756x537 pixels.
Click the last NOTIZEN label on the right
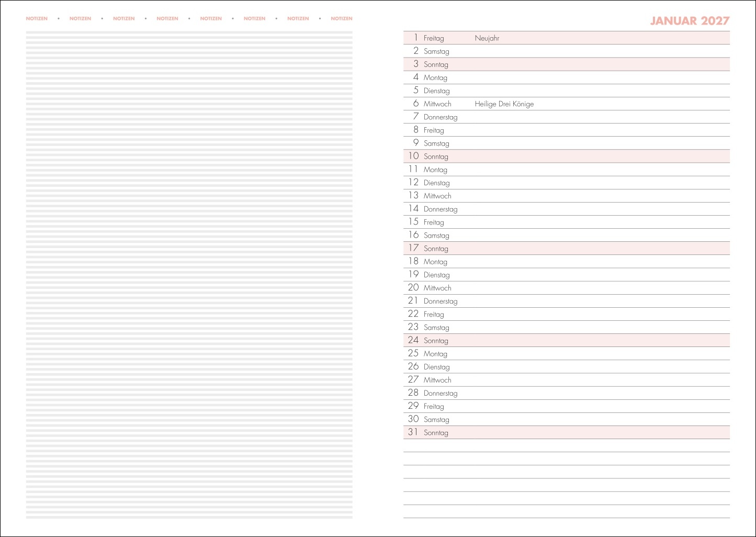341,19
